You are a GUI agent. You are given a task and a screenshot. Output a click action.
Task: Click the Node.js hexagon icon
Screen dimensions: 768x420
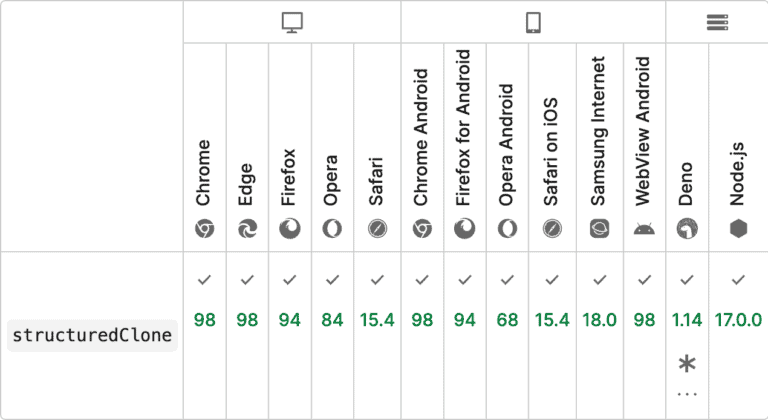(738, 229)
